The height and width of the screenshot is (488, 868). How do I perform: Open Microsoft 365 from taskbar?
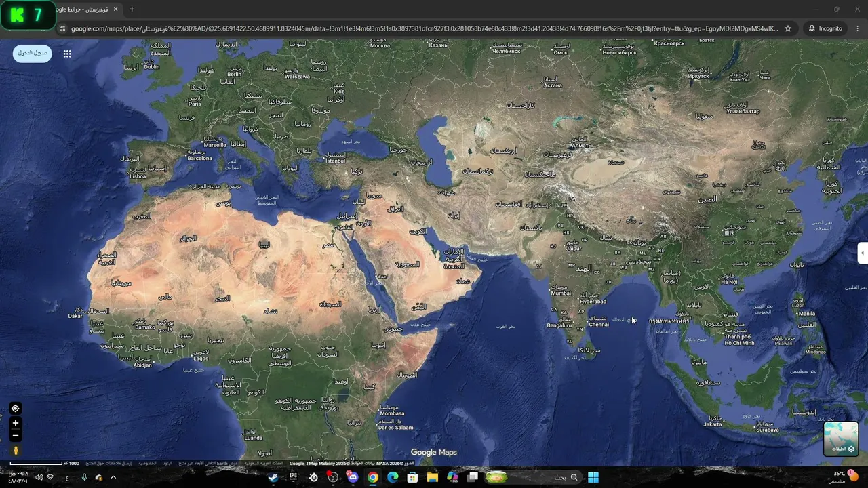(x=452, y=477)
